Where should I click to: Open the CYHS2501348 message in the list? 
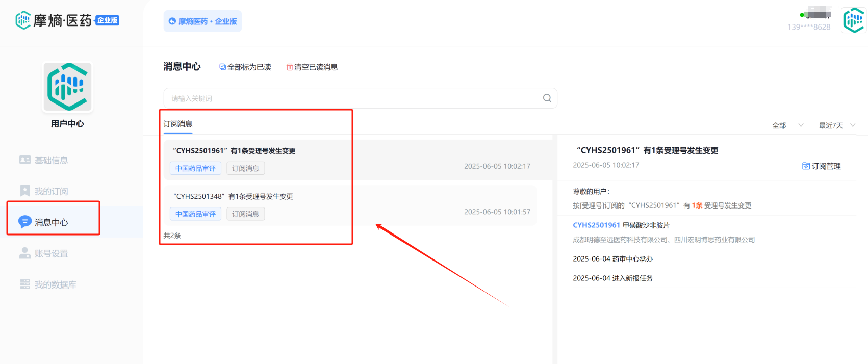tap(350, 205)
